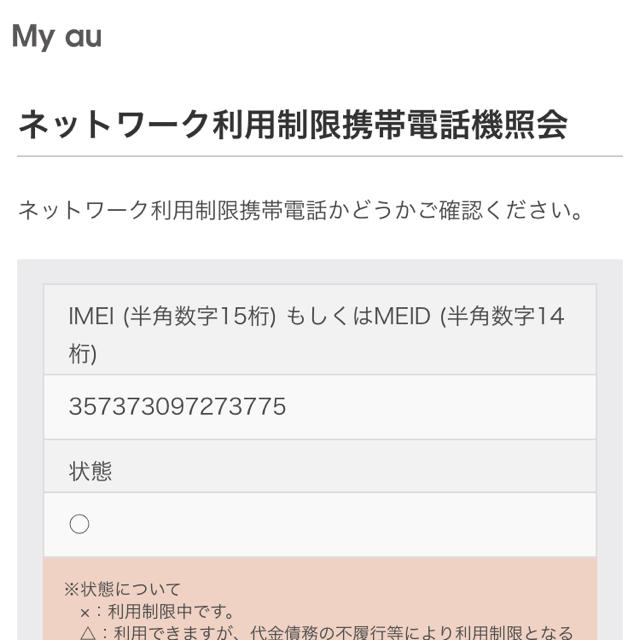Click the △ symbol in status notes
This screenshot has width=640, height=640.
[x=88, y=633]
